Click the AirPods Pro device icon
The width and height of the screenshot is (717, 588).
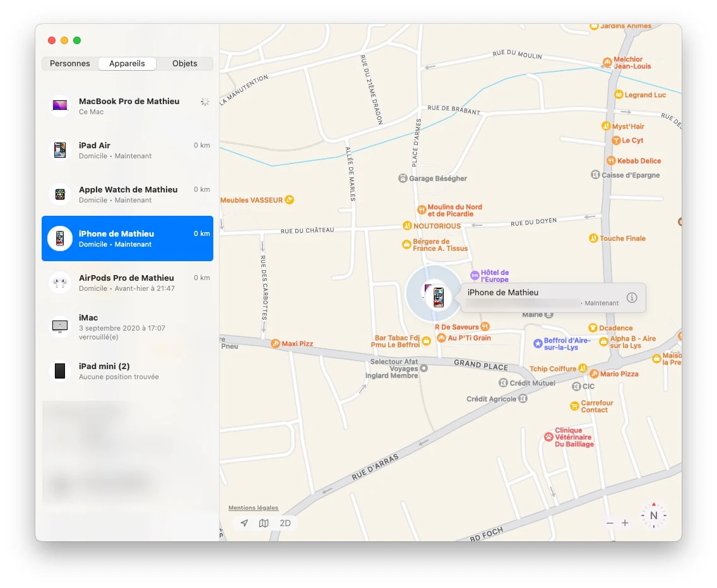tap(60, 283)
